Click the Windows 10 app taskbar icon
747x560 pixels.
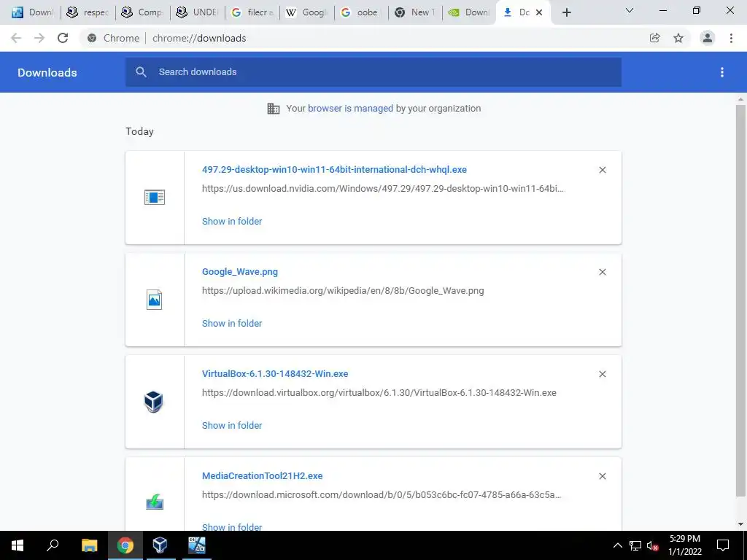click(196, 545)
